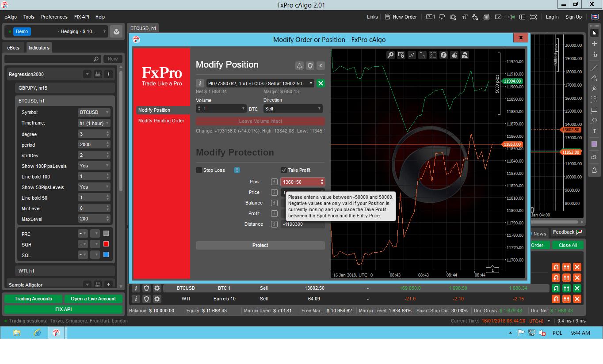The height and width of the screenshot is (364, 603).
Task: Open Show 50PipsLevels Yes dropdown
Action: [94, 187]
